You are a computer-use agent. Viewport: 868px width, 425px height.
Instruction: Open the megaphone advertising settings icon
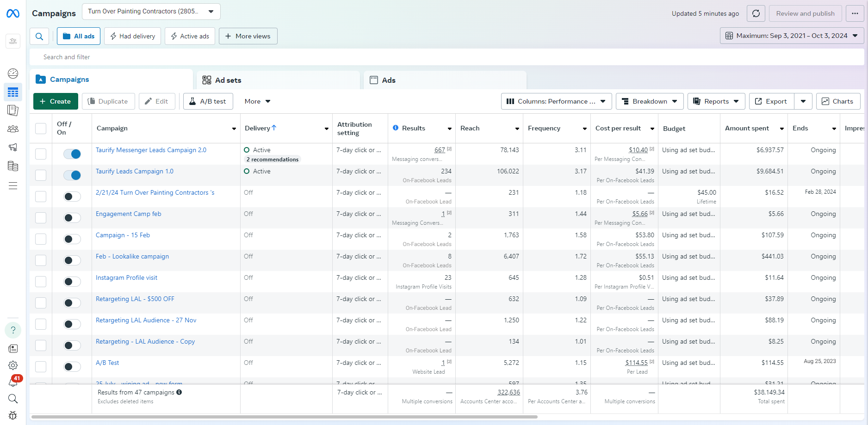pos(13,148)
